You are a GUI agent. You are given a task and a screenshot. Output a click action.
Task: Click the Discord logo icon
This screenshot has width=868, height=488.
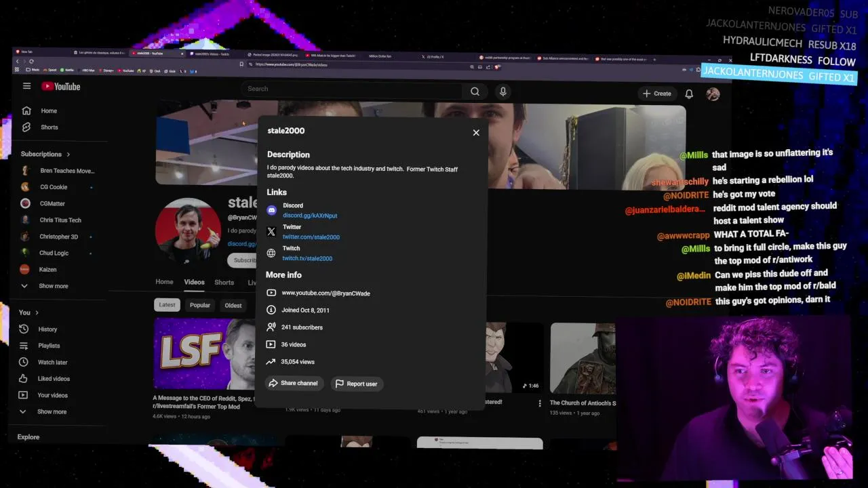tap(271, 211)
